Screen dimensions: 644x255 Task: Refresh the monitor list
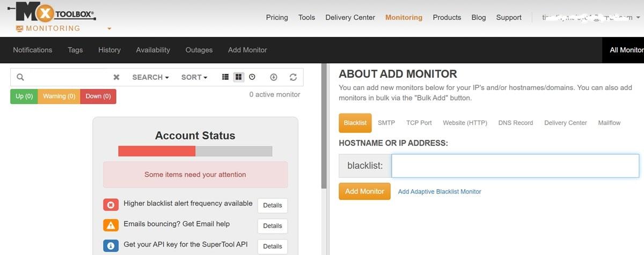pyautogui.click(x=293, y=77)
